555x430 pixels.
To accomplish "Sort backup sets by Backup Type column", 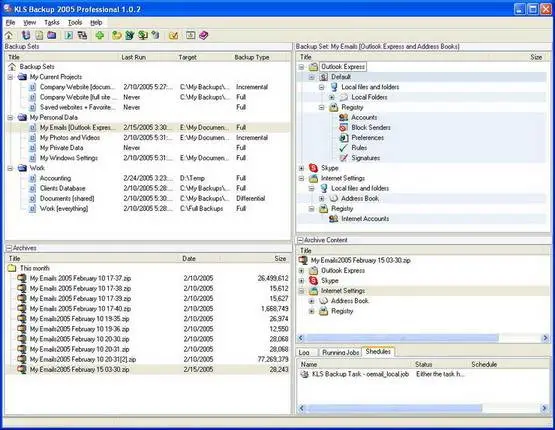I will pos(261,57).
